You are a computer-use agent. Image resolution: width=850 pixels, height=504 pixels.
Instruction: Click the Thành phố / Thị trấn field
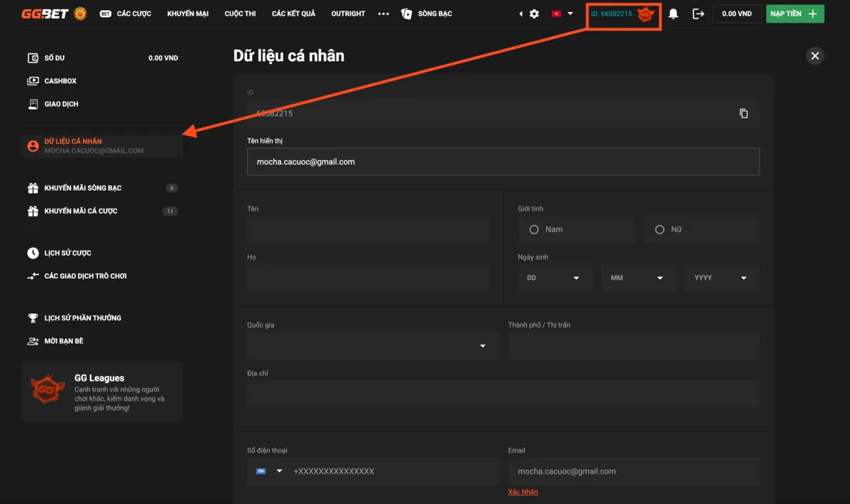tap(633, 346)
